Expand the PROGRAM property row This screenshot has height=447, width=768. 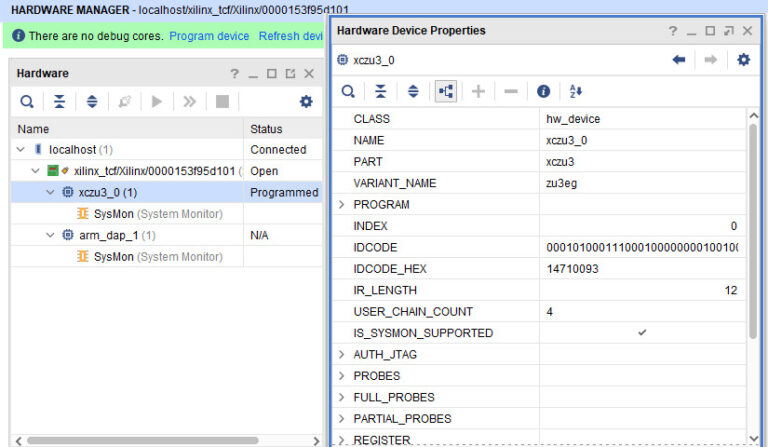click(x=341, y=205)
